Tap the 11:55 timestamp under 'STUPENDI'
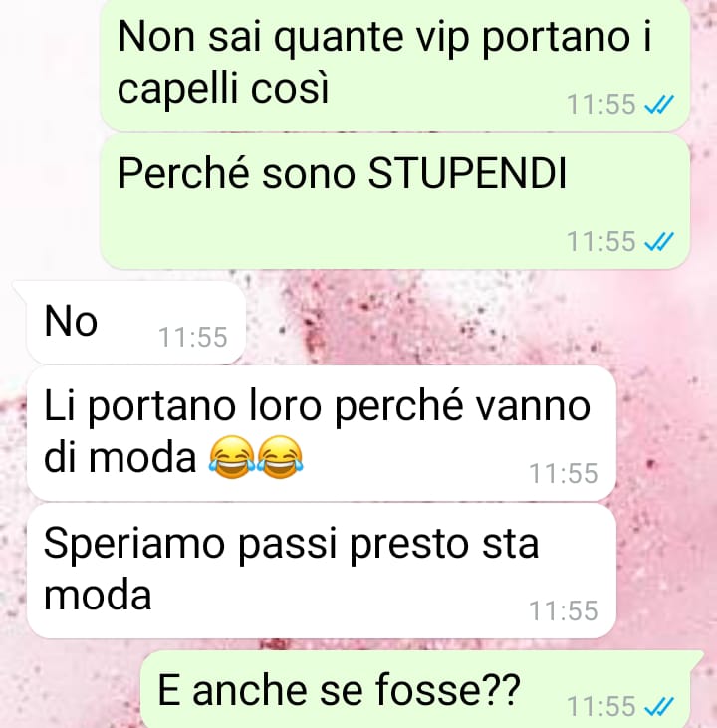Viewport: 717px width, 728px height. (600, 242)
